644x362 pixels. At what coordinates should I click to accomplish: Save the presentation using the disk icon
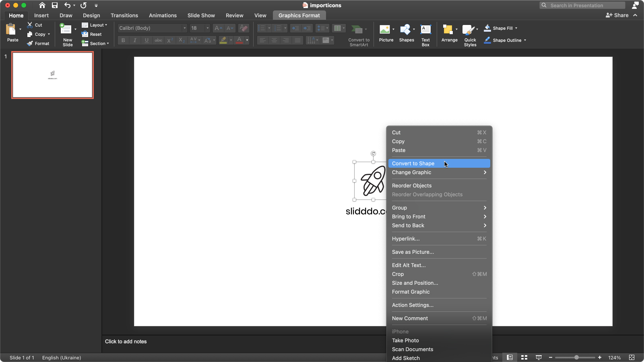coord(55,5)
